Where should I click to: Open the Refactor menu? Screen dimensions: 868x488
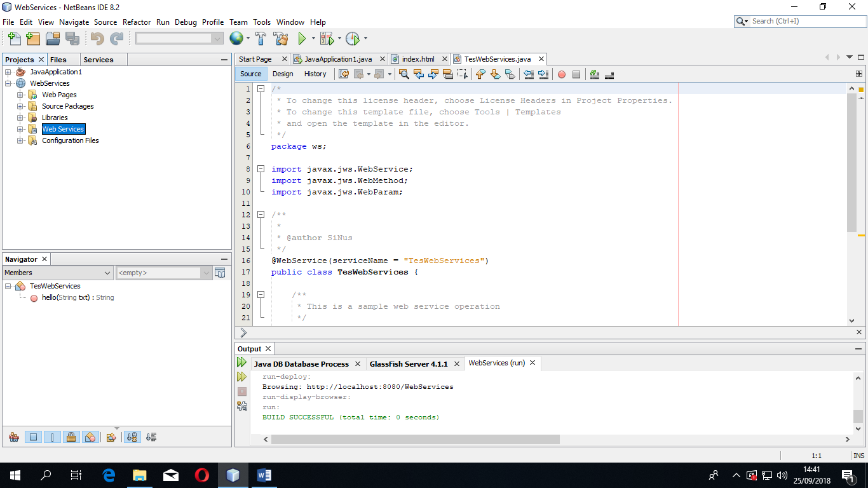137,22
